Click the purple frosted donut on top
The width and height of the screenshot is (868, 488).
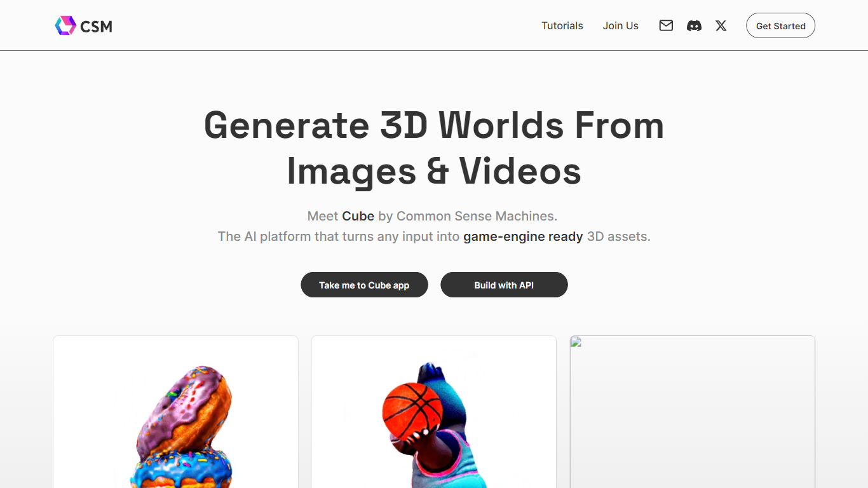[x=184, y=407]
